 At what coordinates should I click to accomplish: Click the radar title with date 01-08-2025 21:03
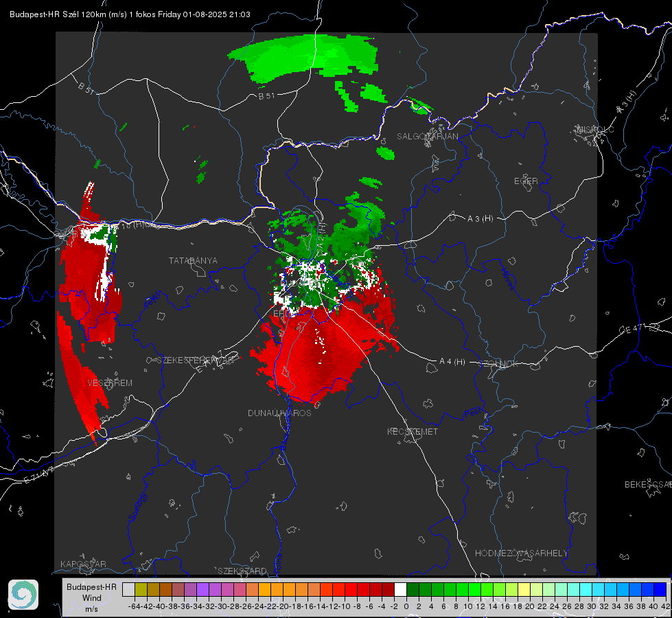[x=130, y=14]
